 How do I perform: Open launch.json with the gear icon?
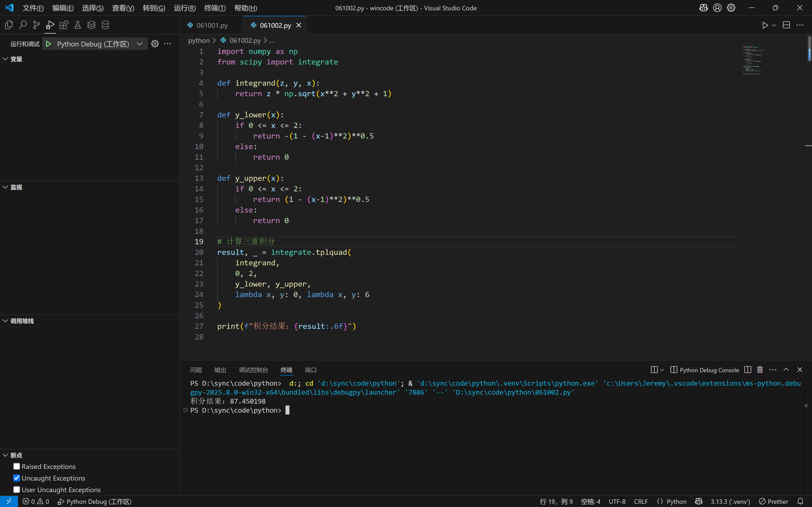[x=155, y=44]
